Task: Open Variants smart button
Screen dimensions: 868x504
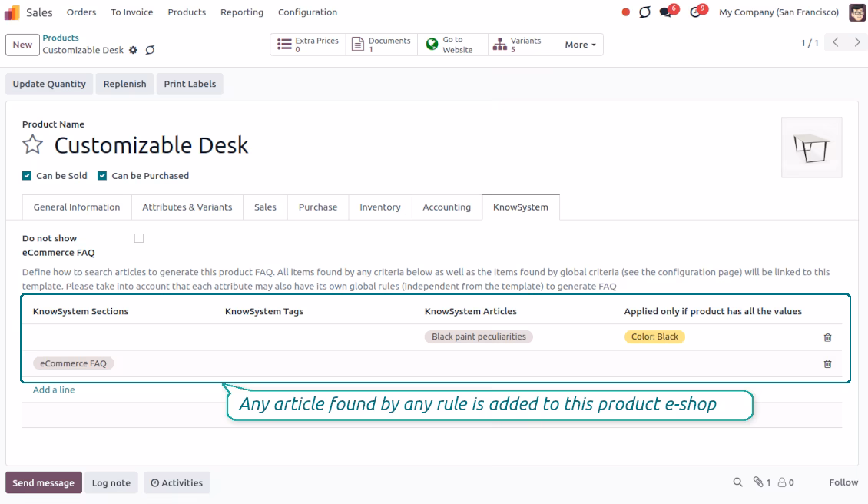Action: (x=522, y=45)
